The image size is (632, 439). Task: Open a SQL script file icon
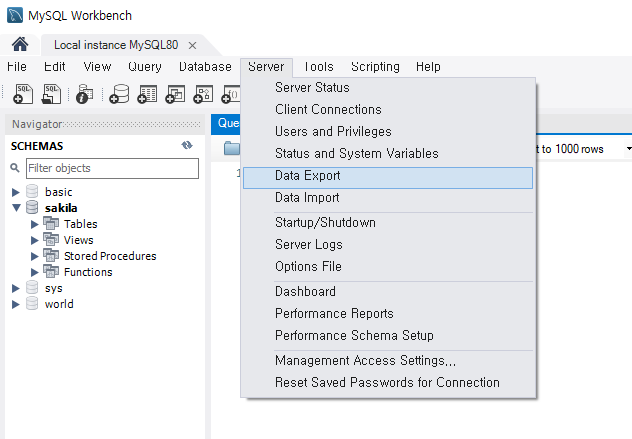(51, 94)
